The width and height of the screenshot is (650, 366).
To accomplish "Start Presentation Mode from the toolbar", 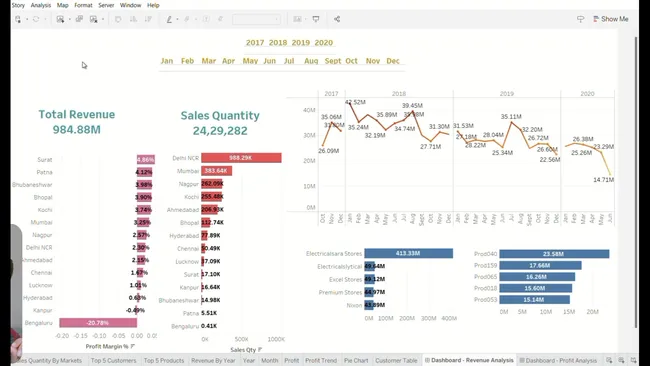I will (316, 19).
